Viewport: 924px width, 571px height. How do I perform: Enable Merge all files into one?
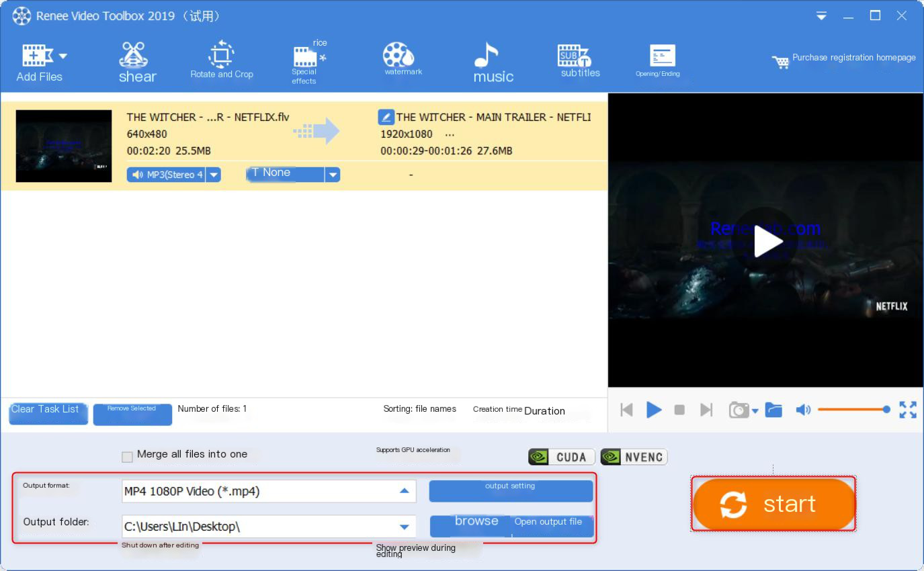coord(127,457)
